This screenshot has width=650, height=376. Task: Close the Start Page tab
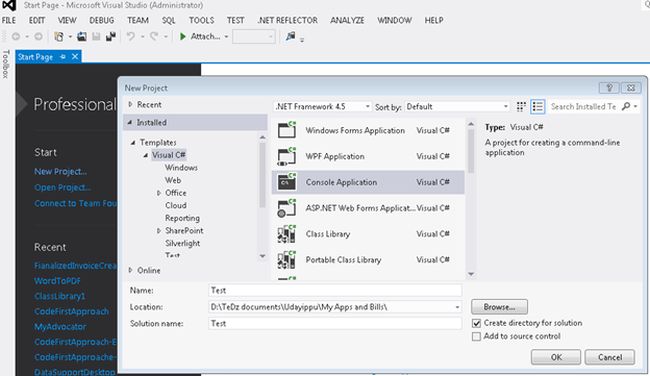(x=75, y=56)
